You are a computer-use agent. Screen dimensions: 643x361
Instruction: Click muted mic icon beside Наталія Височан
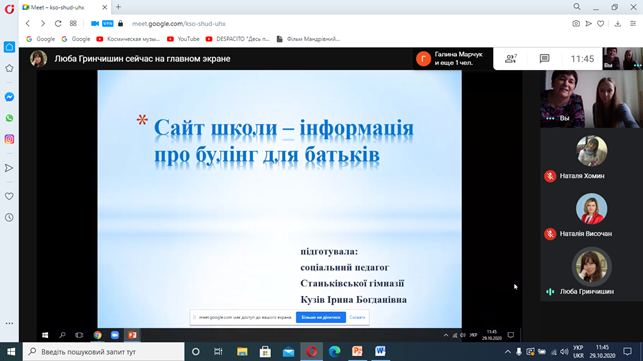[550, 234]
